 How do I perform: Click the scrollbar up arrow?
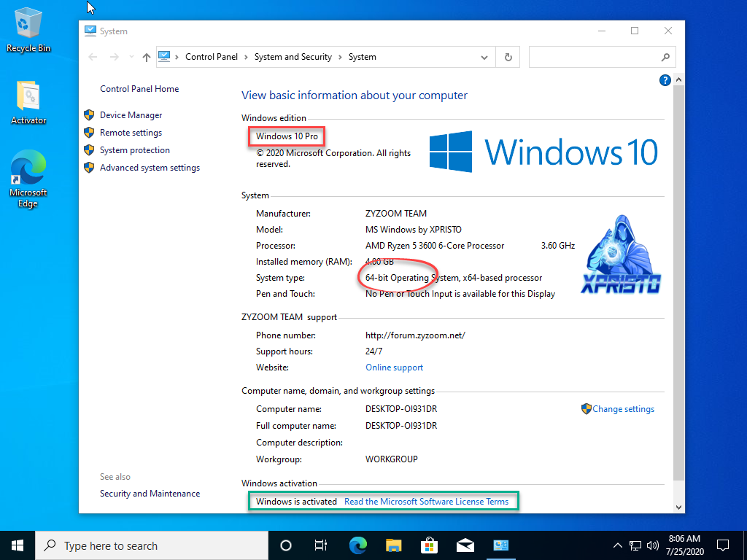click(679, 80)
